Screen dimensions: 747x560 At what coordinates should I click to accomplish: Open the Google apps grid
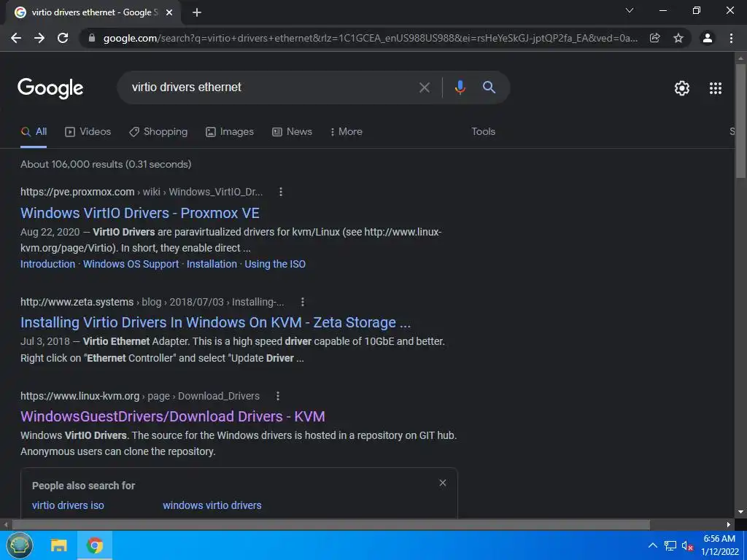click(716, 88)
